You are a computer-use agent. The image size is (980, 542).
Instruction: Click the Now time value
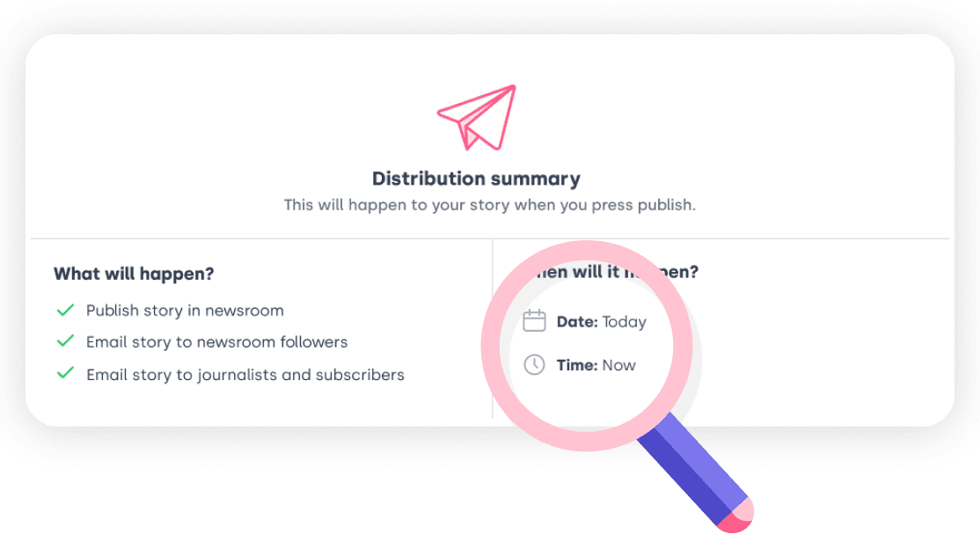pos(618,365)
